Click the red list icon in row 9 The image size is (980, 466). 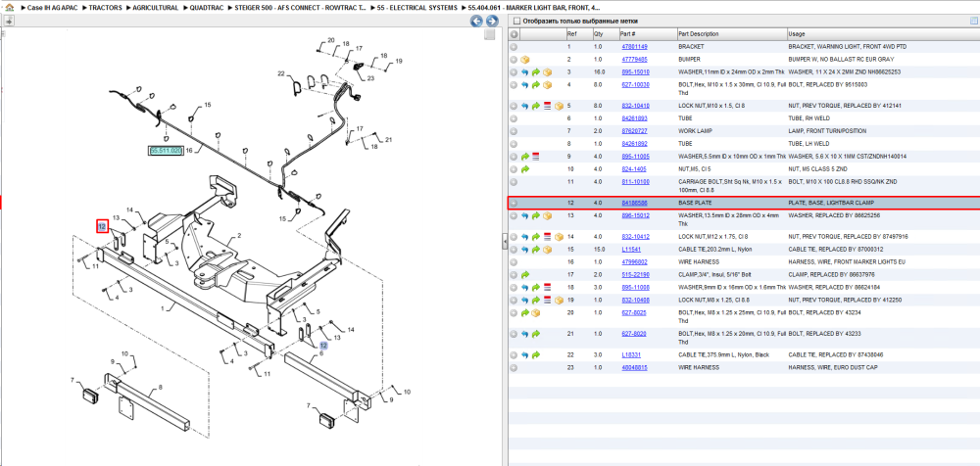point(536,157)
